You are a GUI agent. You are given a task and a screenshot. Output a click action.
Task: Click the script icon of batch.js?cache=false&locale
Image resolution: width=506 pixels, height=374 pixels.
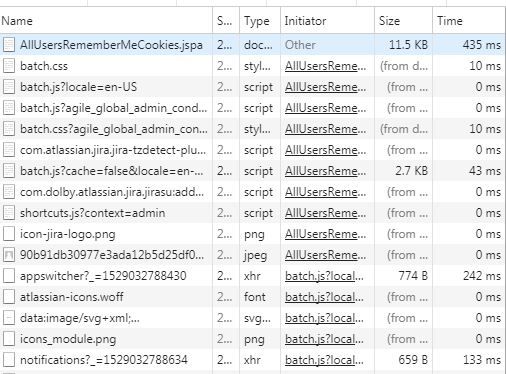pos(9,171)
